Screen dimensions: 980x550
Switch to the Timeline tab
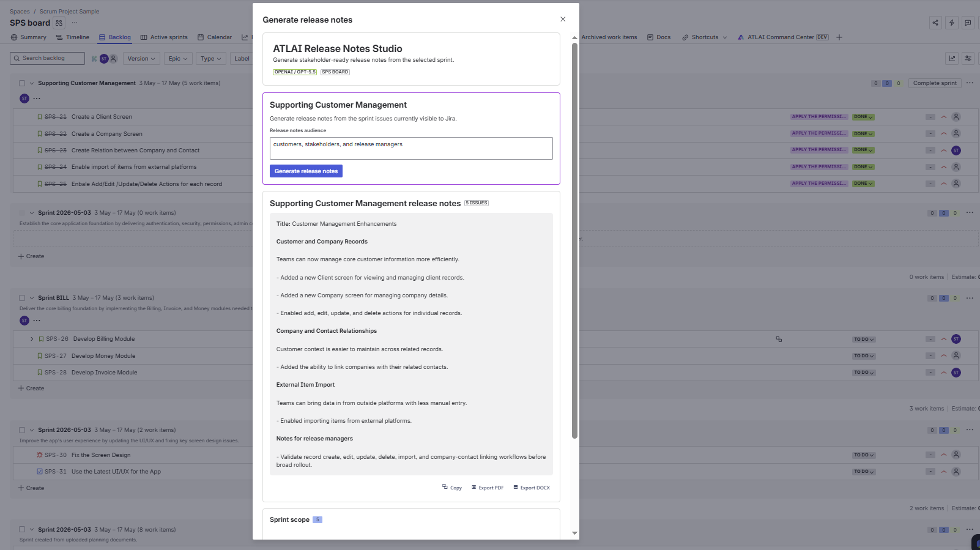pyautogui.click(x=72, y=37)
